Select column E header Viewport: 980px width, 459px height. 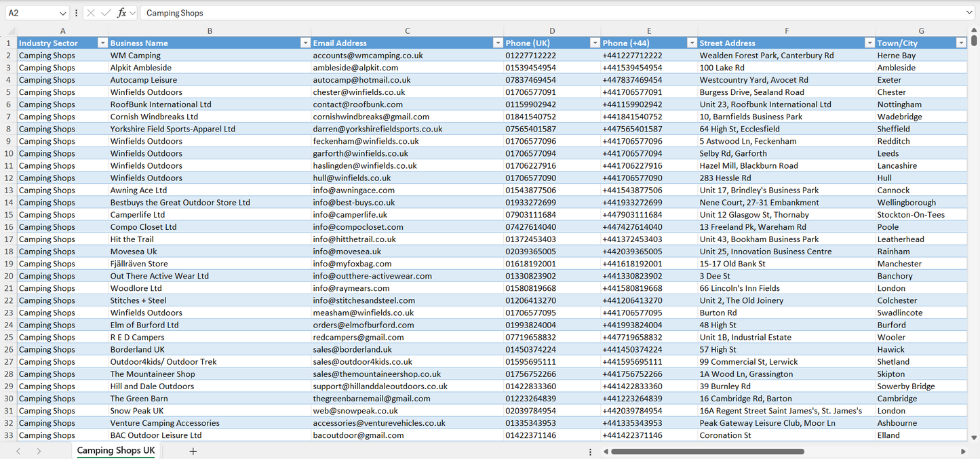pyautogui.click(x=649, y=31)
